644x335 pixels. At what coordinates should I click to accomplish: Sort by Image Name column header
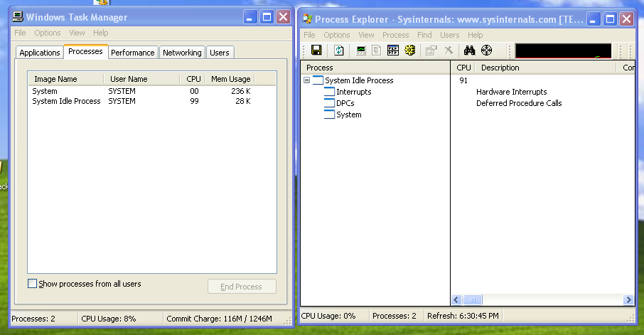[x=65, y=79]
